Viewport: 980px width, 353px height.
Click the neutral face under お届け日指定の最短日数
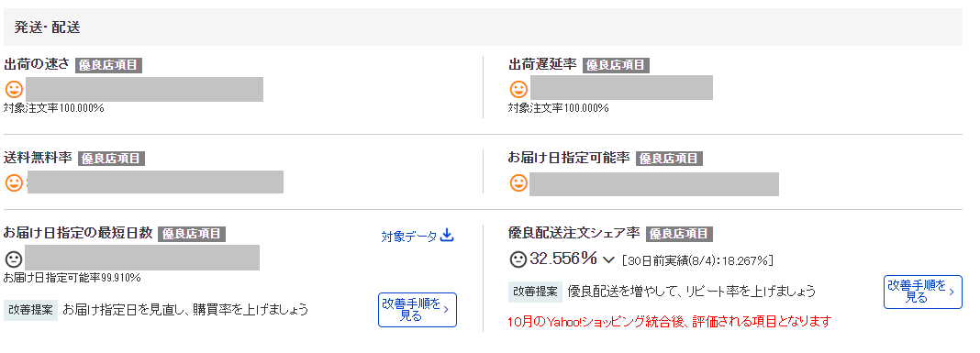(14, 258)
